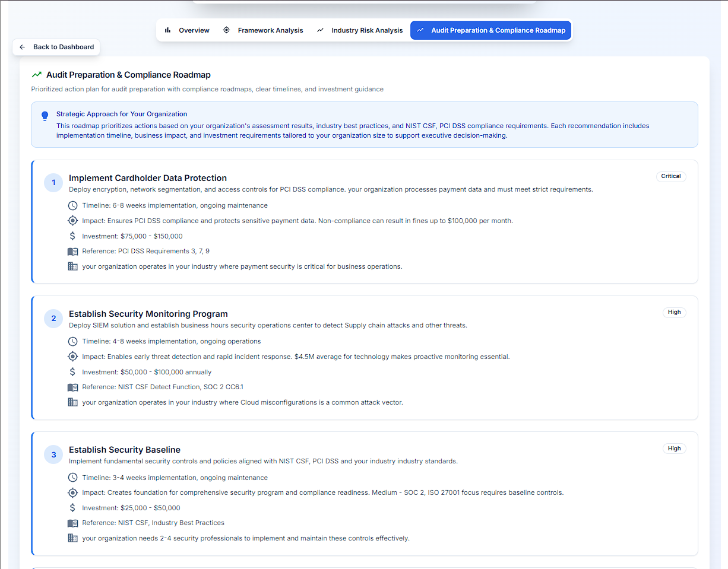The height and width of the screenshot is (569, 728).
Task: Click the book icon beside PCI DSS Requirements reference
Action: (72, 252)
